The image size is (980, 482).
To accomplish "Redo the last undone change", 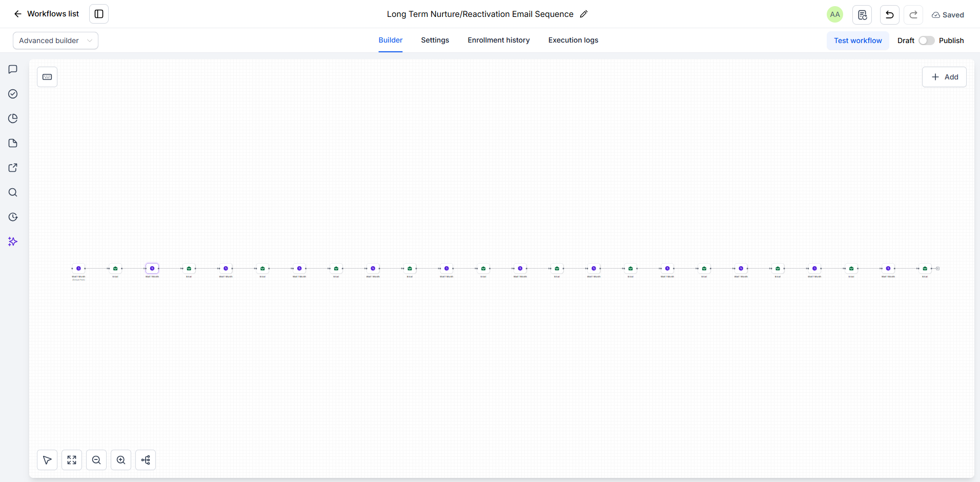I will pos(913,14).
